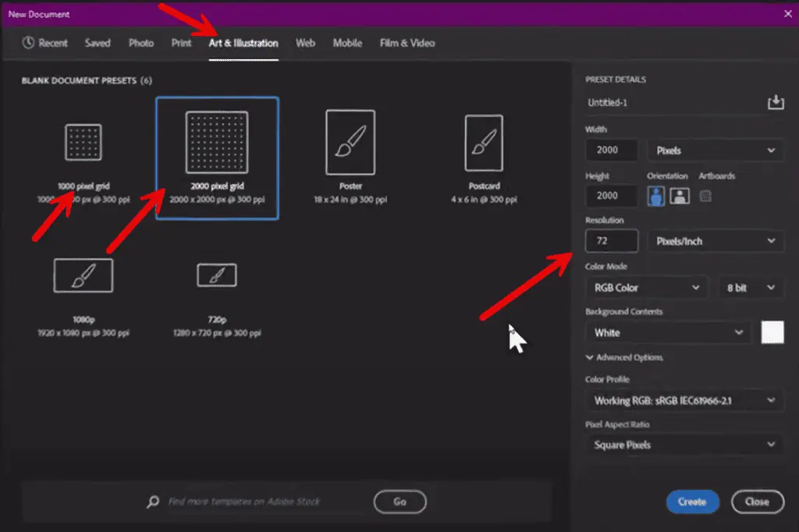Viewport: 799px width, 532px height.
Task: Click the clock icon on the Recent tab
Action: 29,43
